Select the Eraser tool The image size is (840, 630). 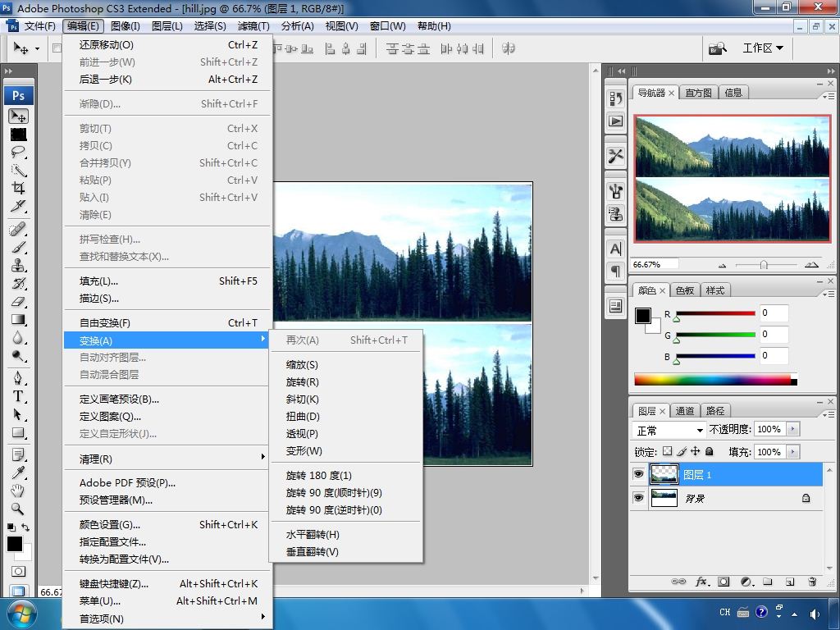pyautogui.click(x=18, y=302)
